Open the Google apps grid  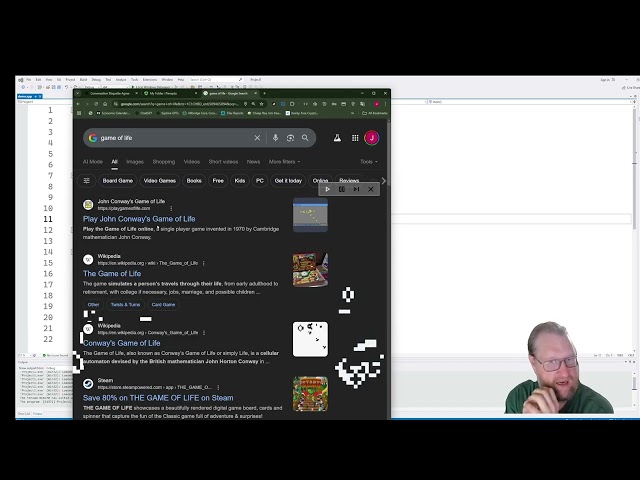tap(355, 138)
